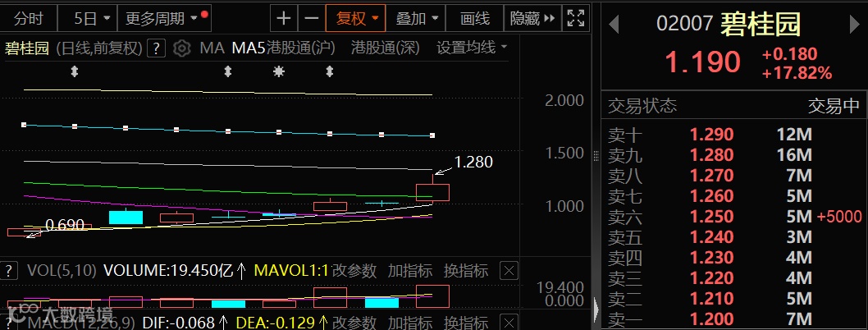The width and height of the screenshot is (868, 330).
Task: Click the question mark beside 日线,前复权
Action: pyautogui.click(x=158, y=48)
